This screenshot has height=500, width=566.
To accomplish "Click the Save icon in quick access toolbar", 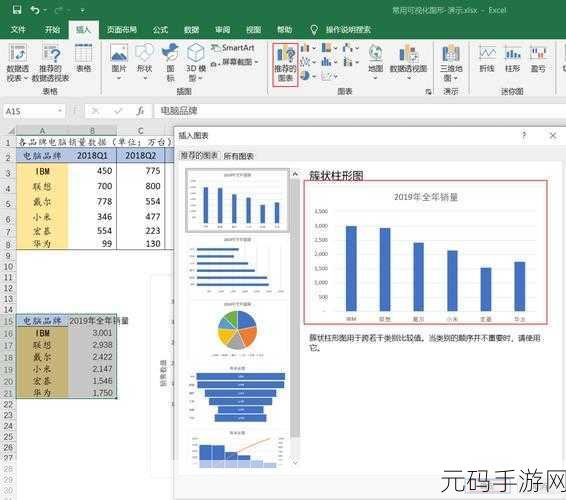I will 17,10.
